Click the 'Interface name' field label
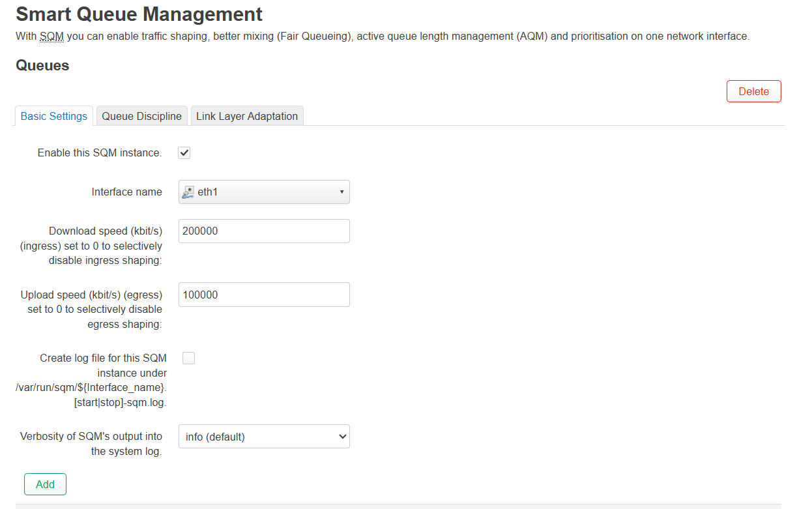This screenshot has height=509, width=812. click(126, 192)
